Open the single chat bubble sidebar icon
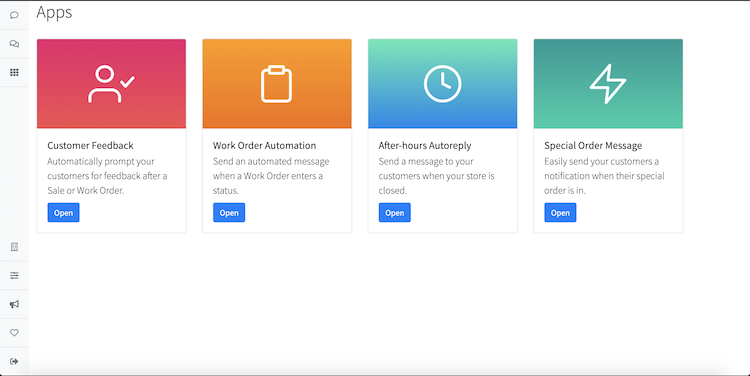 pyautogui.click(x=14, y=15)
